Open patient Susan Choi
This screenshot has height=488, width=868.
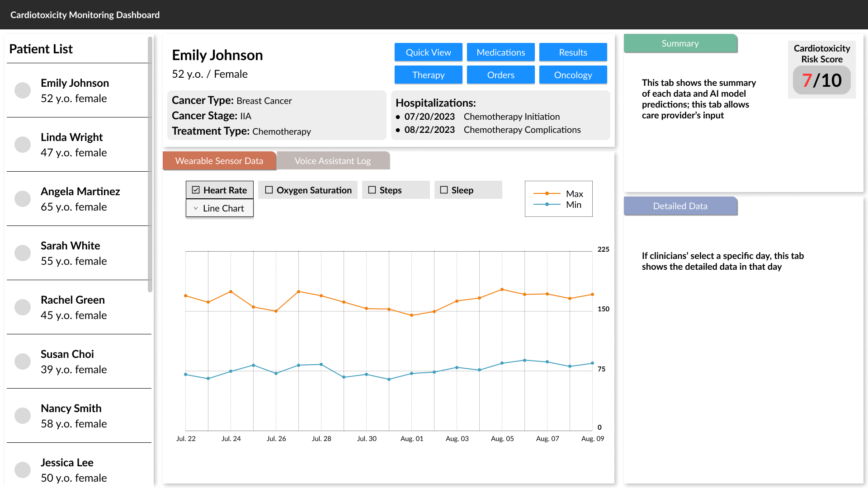point(79,361)
